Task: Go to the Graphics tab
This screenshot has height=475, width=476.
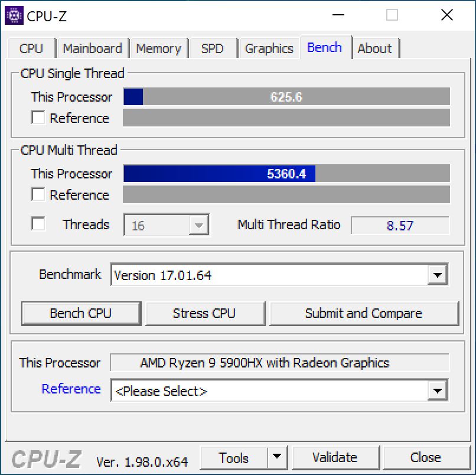Action: (269, 48)
